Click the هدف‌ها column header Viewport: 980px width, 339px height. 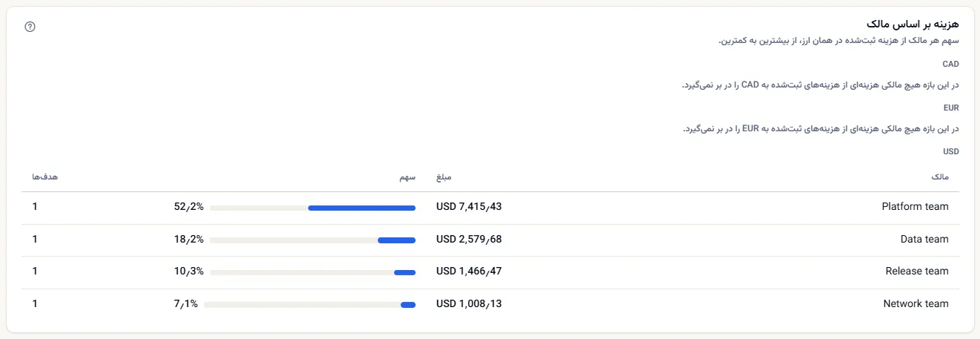[45, 178]
